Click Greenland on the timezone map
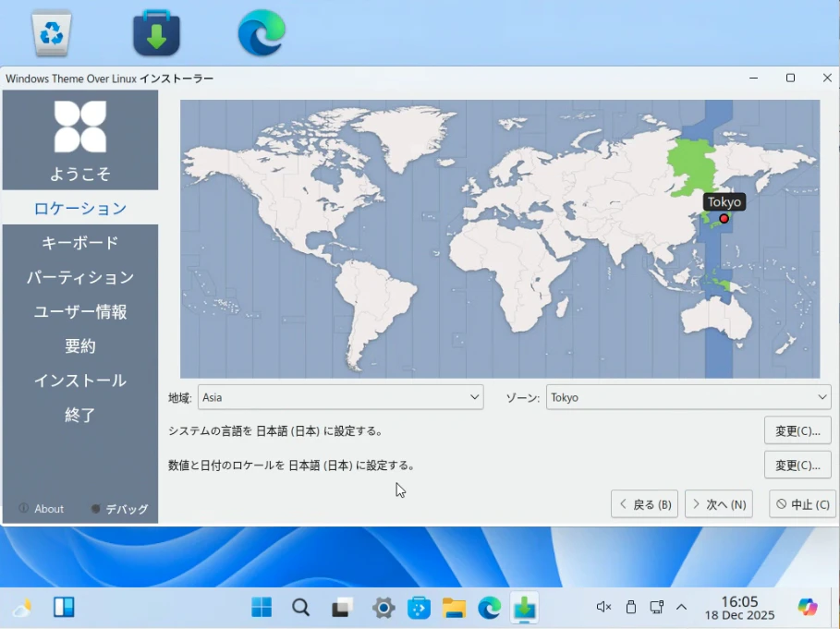Image resolution: width=840 pixels, height=629 pixels. point(406,134)
